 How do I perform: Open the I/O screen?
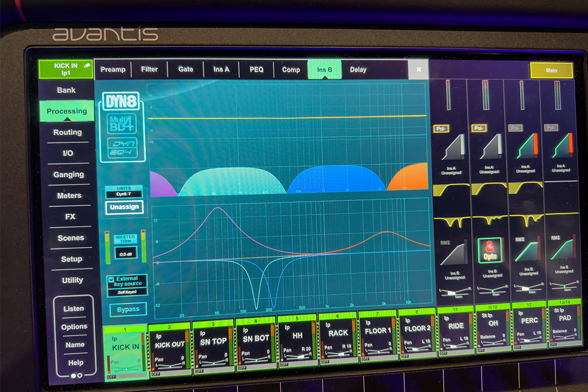point(68,153)
